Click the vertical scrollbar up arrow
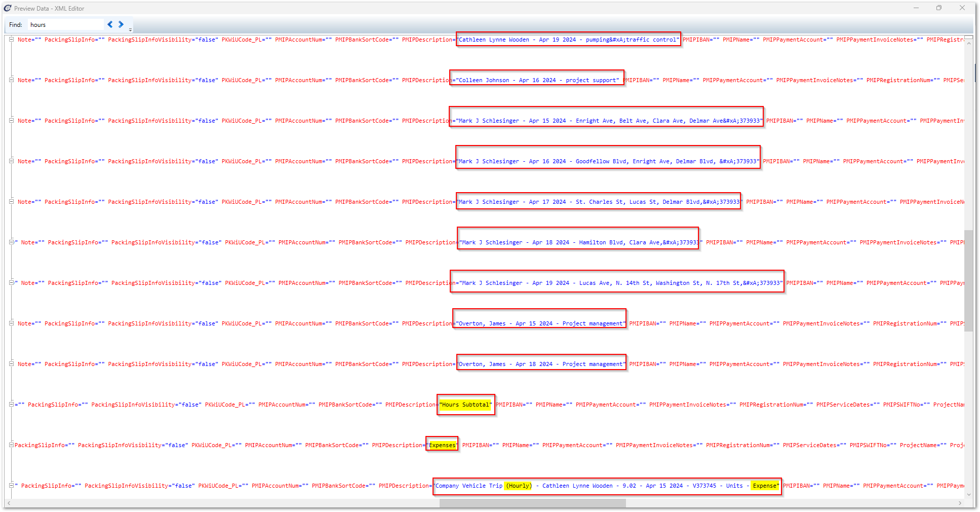This screenshot has width=980, height=512. point(968,44)
